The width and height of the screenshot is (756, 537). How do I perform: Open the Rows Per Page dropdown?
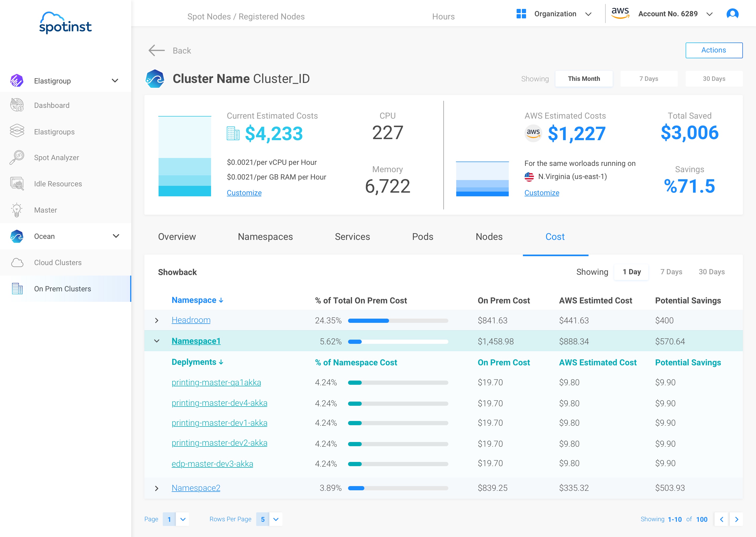pos(275,519)
